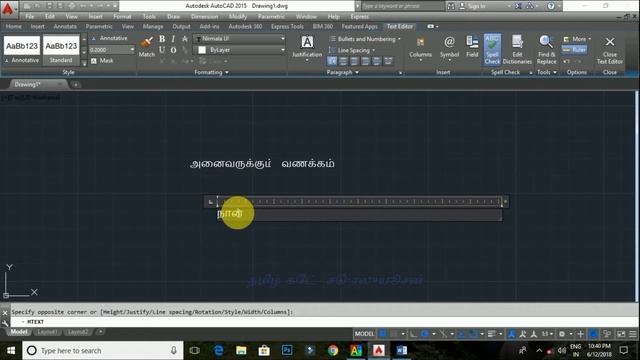
Task: Open the text height 0.2000 dropdown
Action: (132, 49)
